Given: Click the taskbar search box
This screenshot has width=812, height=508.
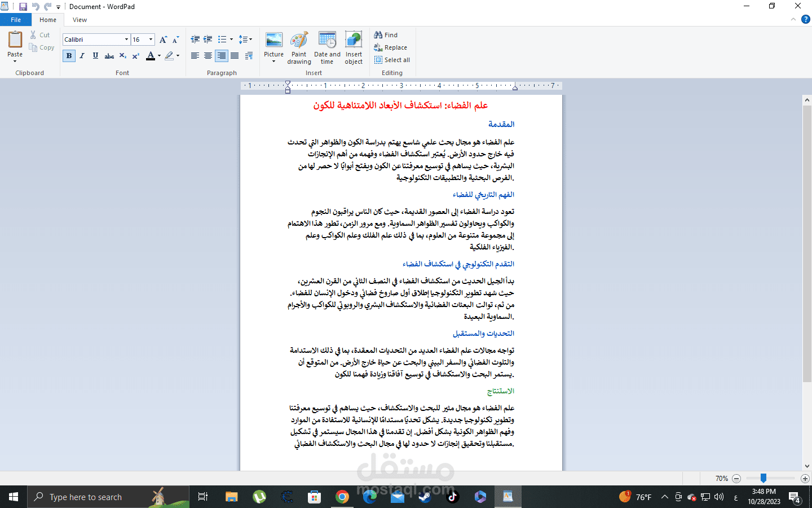Looking at the screenshot, I should pos(108,497).
